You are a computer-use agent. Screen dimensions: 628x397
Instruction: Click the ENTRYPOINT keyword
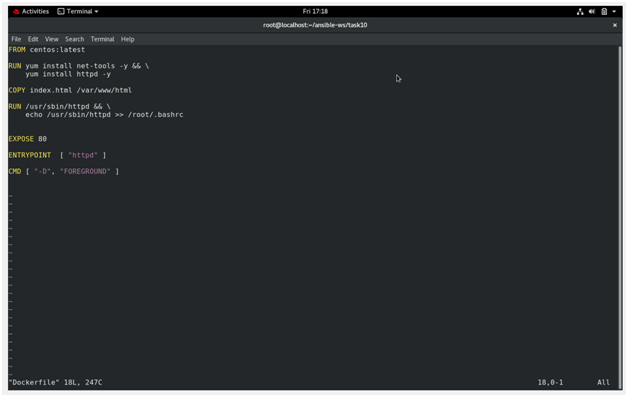click(x=30, y=155)
